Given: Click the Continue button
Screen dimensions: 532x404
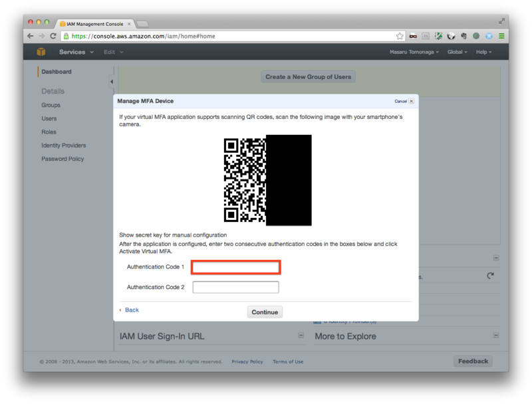Looking at the screenshot, I should (265, 312).
